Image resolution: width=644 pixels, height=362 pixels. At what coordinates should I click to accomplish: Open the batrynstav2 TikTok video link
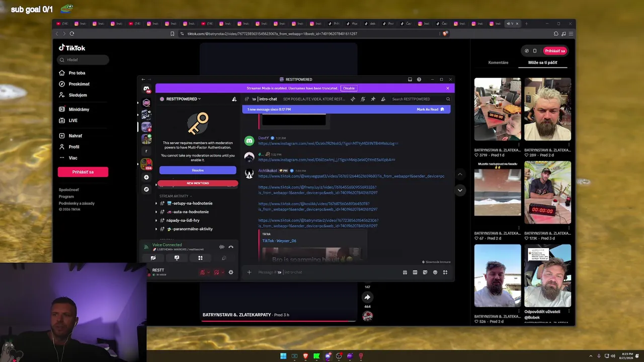[x=318, y=223]
